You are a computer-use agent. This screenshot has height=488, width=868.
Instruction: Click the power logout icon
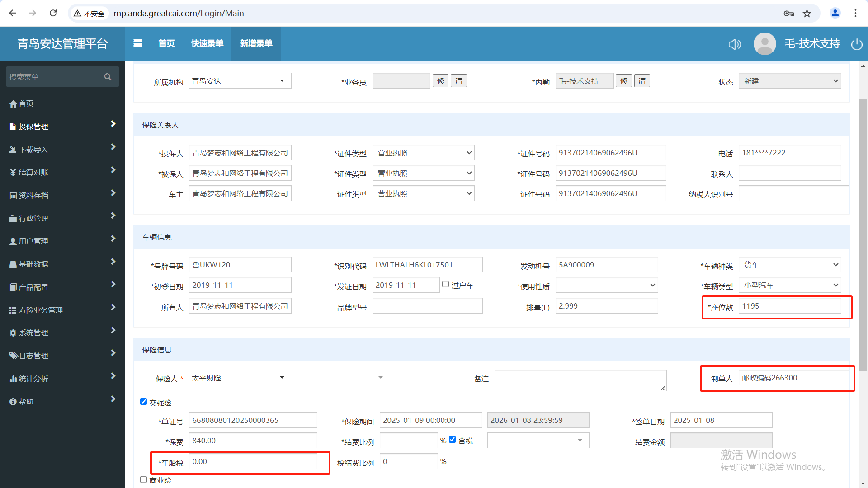tap(857, 44)
